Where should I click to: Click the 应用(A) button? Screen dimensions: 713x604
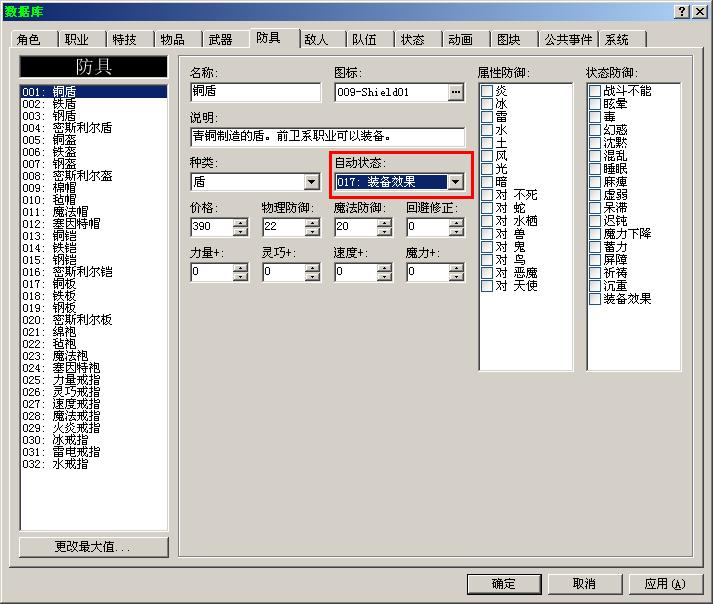(x=665, y=584)
